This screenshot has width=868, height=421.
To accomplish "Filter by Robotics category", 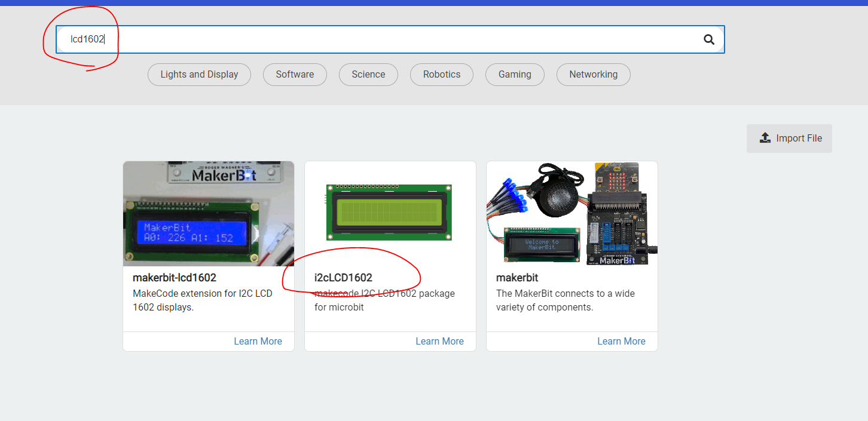I will [x=442, y=75].
